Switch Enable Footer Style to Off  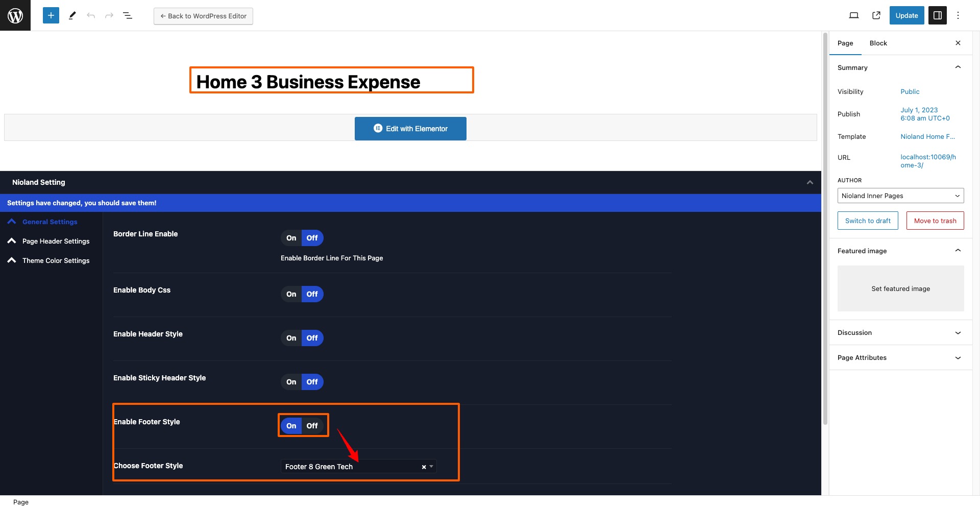point(312,426)
